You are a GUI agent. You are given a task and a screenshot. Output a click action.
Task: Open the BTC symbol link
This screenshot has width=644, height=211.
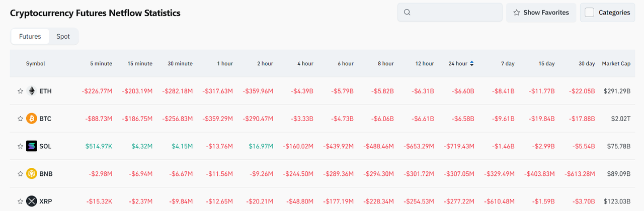point(45,119)
